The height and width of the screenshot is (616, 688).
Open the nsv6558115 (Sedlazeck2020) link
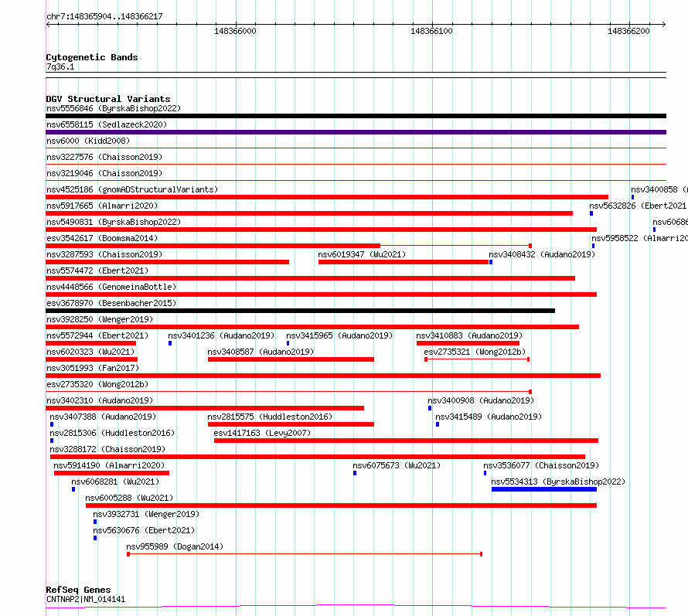[107, 124]
